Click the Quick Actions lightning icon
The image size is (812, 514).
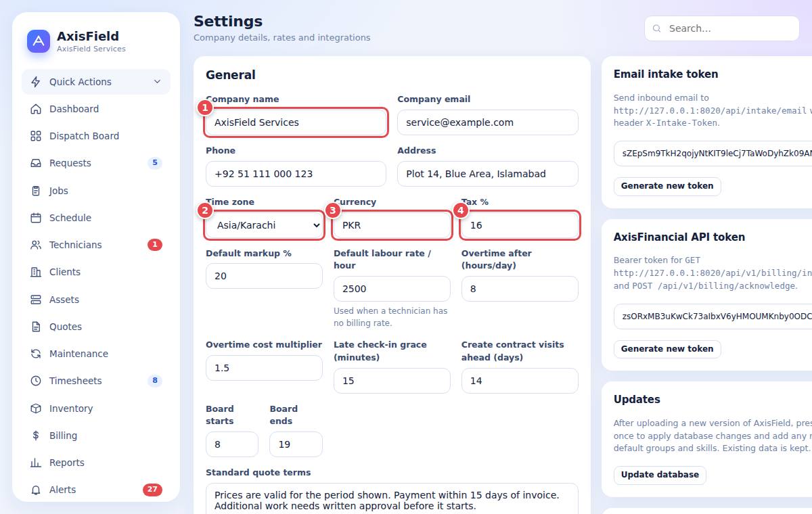36,82
